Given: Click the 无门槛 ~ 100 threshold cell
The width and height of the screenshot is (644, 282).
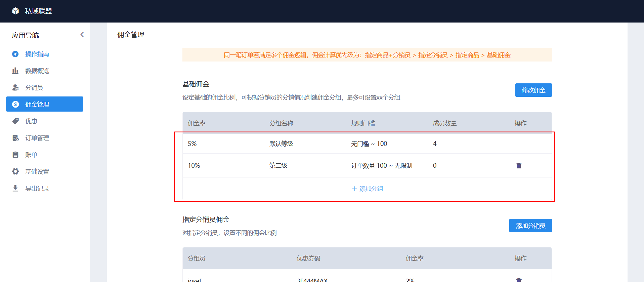Looking at the screenshot, I should click(369, 144).
